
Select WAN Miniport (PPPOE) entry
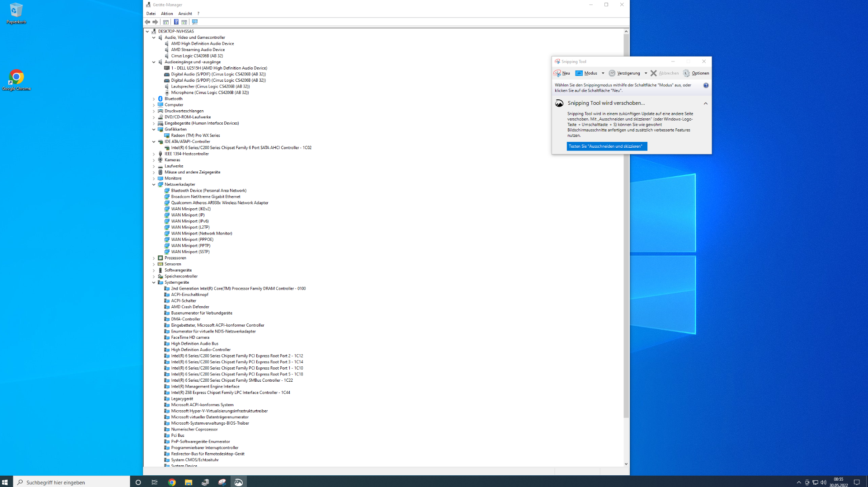tap(192, 240)
